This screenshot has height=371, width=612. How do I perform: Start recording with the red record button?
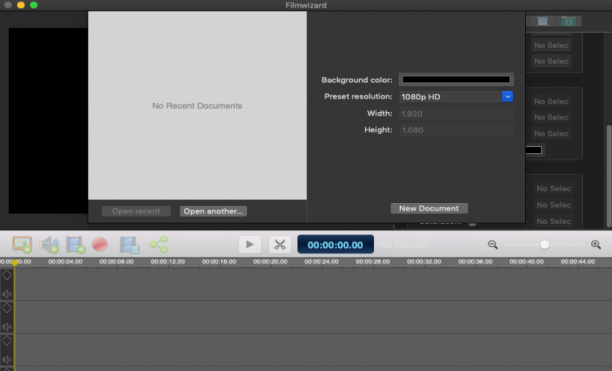100,245
